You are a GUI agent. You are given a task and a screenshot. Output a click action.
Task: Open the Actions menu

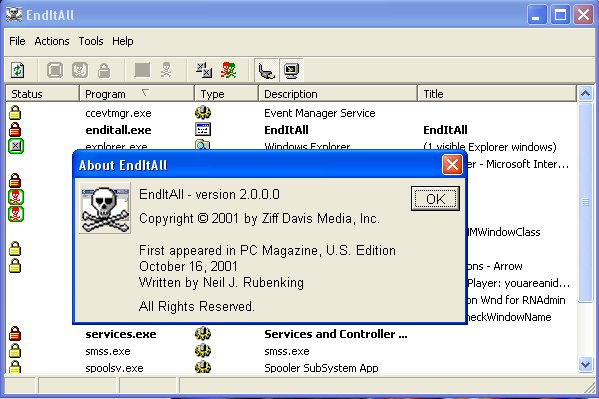[52, 41]
